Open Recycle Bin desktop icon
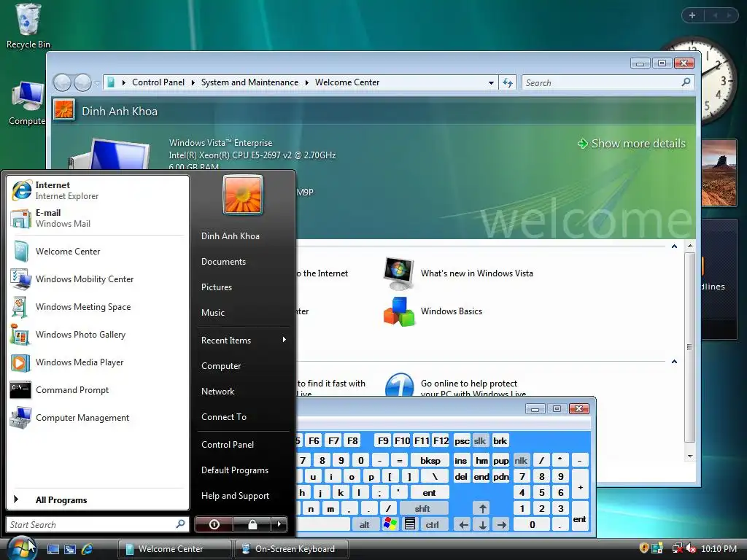 pos(28,26)
